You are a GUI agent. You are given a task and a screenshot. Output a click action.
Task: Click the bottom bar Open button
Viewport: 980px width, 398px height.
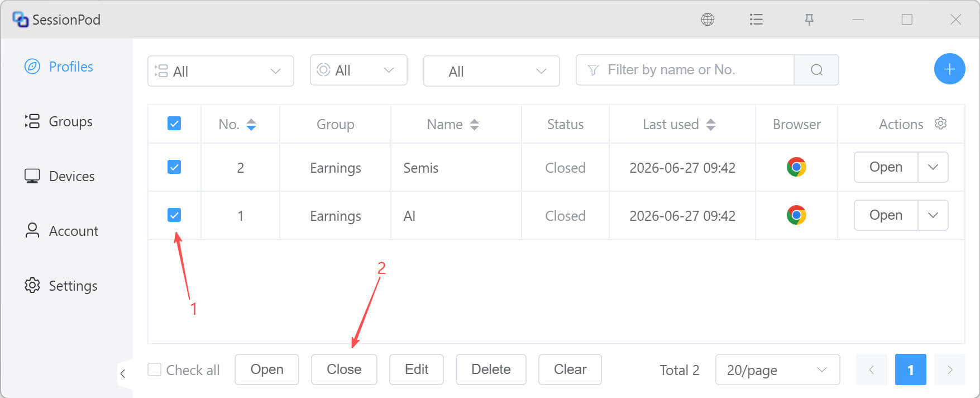click(267, 369)
